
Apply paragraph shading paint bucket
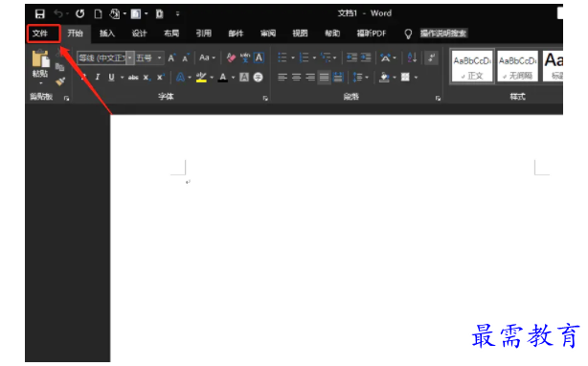coord(384,78)
